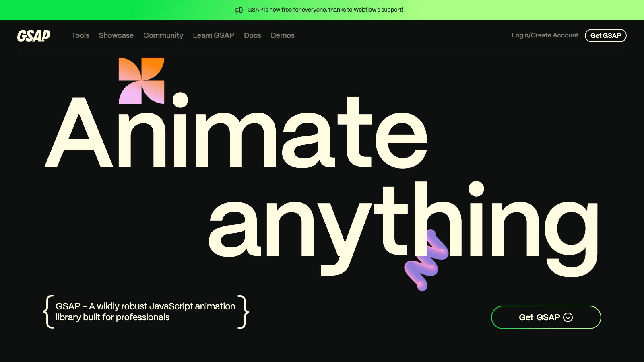Go to the Showcase page
644x362 pixels.
point(116,35)
